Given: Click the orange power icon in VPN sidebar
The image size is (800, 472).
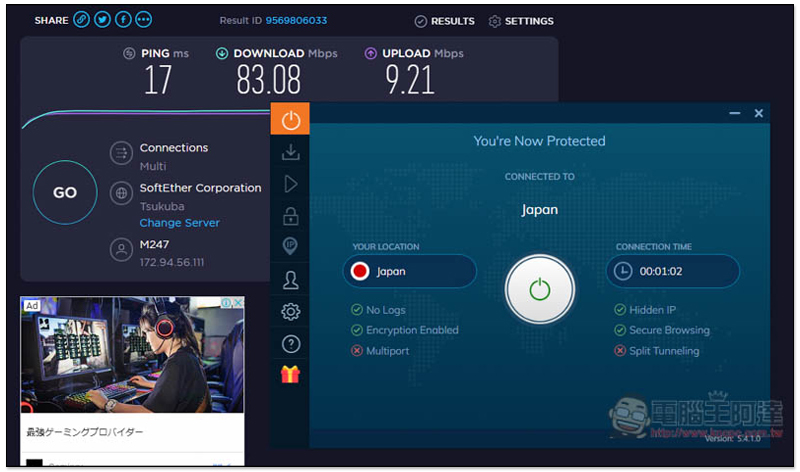Looking at the screenshot, I should (x=290, y=119).
